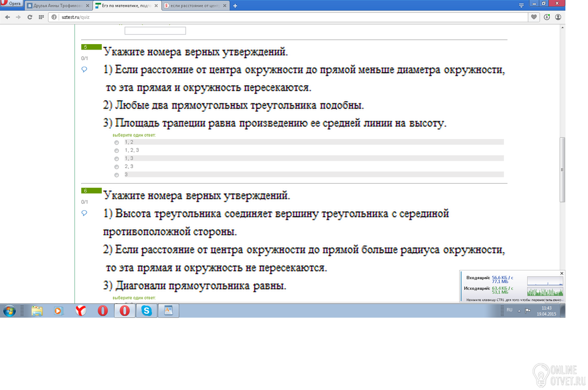588x390 pixels.
Task: Open a new tab with plus icon
Action: pyautogui.click(x=235, y=6)
